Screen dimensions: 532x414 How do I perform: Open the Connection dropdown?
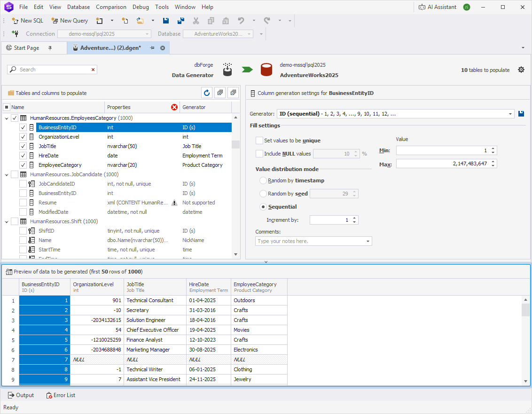[147, 34]
